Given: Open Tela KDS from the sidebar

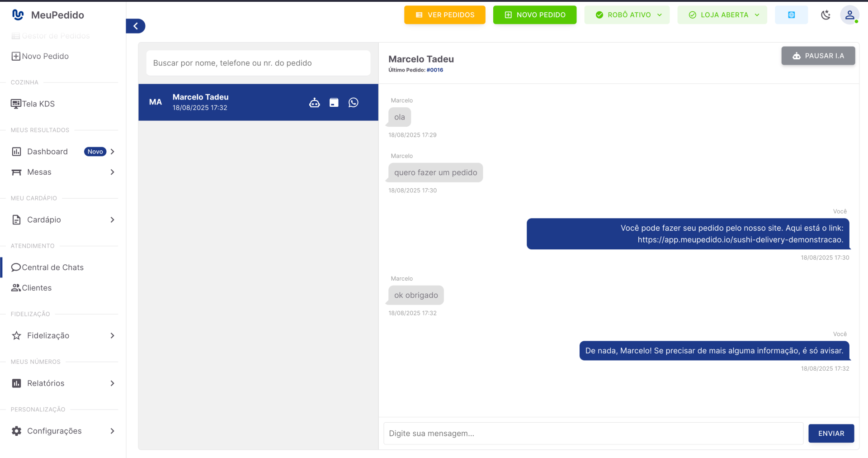Looking at the screenshot, I should click(x=38, y=104).
